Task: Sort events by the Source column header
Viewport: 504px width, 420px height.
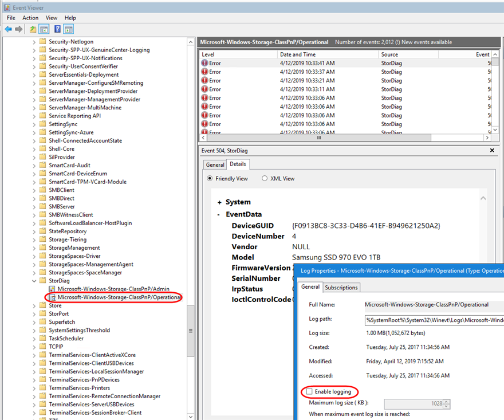Action: click(408, 54)
